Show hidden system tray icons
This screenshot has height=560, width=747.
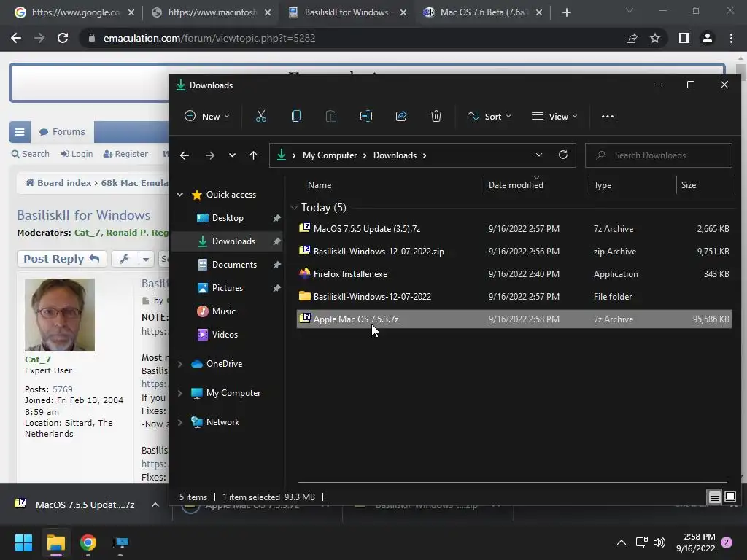(622, 542)
